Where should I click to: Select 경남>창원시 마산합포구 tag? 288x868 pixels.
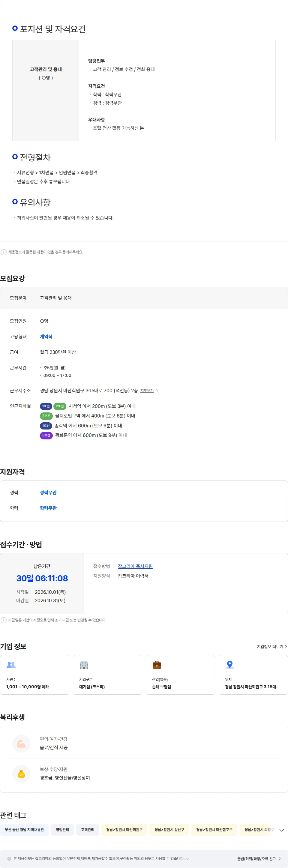(214, 830)
